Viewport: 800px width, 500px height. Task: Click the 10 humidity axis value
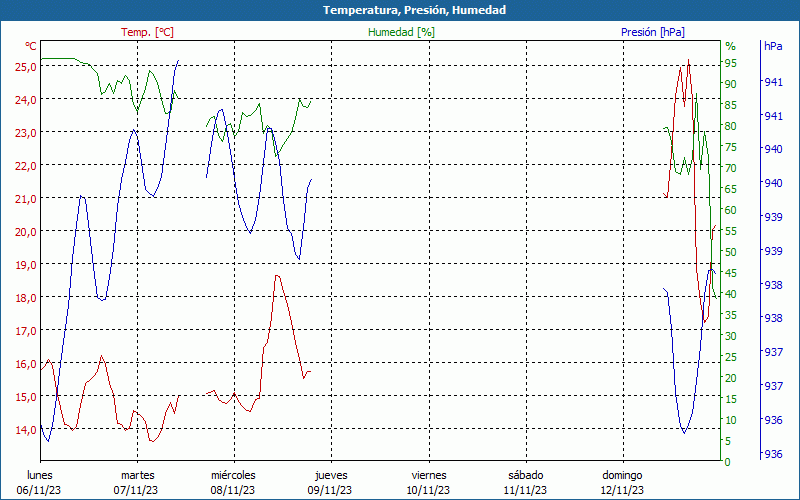[731, 420]
